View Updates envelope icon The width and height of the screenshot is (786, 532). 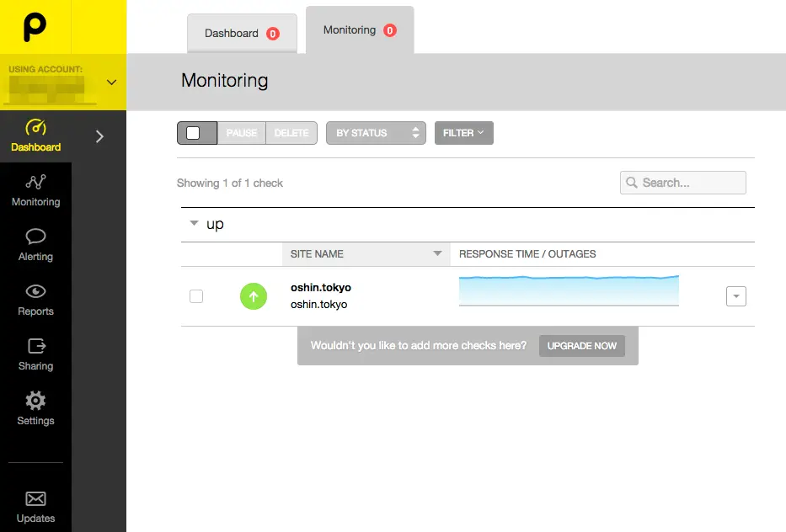pos(35,498)
